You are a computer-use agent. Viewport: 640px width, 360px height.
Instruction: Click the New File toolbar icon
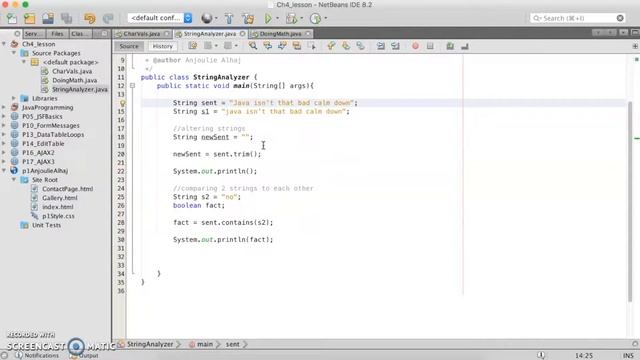(x=12, y=18)
